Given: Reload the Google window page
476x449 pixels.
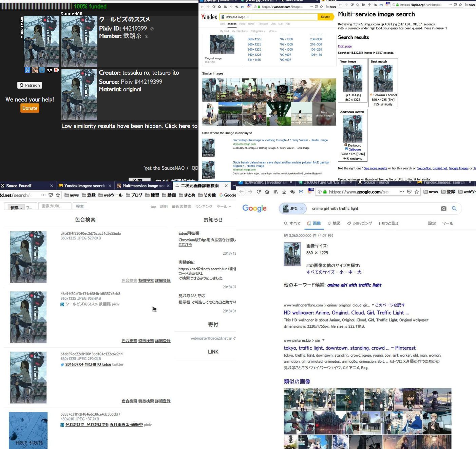Looking at the screenshot, I should 259,192.
